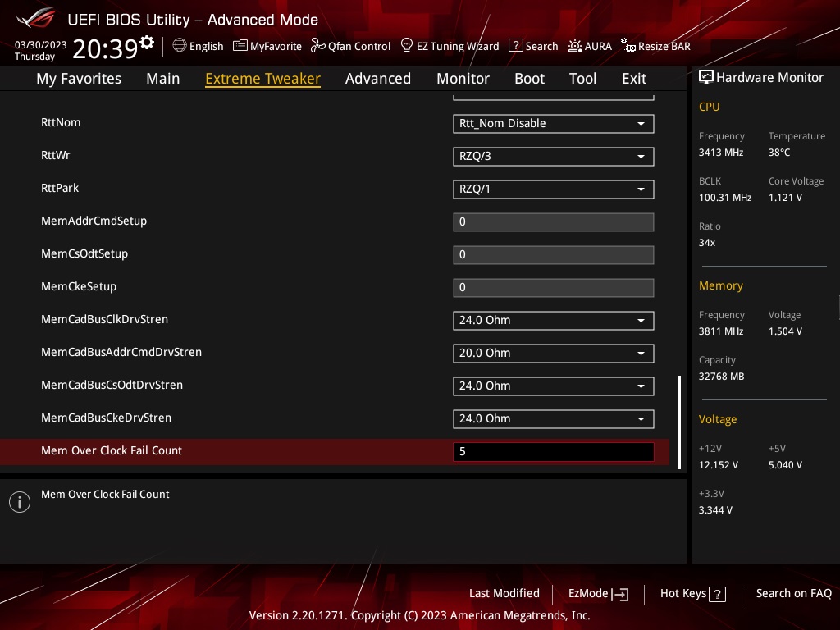Screen dimensions: 840x630
Task: Open the Monitor tab
Action: (463, 79)
